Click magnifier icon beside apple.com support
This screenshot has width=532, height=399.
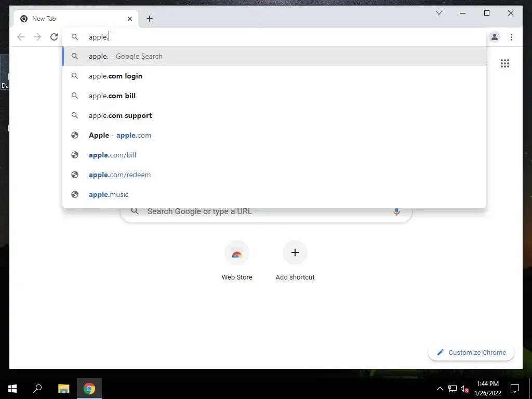click(75, 115)
